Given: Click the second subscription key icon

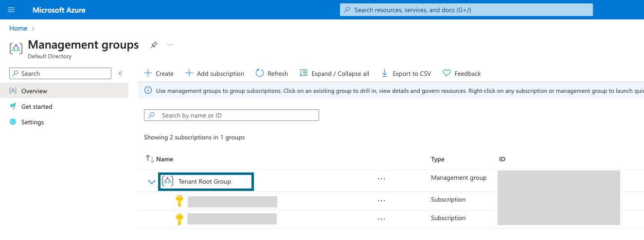Looking at the screenshot, I should [179, 219].
